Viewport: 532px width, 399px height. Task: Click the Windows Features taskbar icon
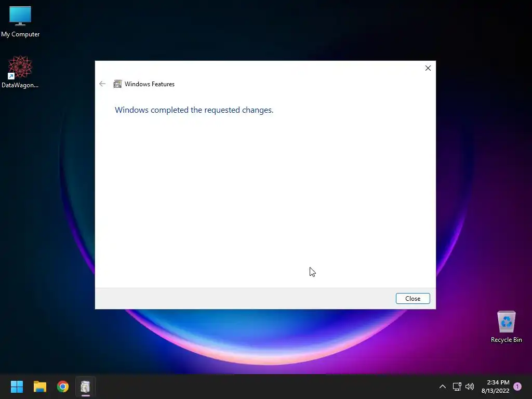86,387
